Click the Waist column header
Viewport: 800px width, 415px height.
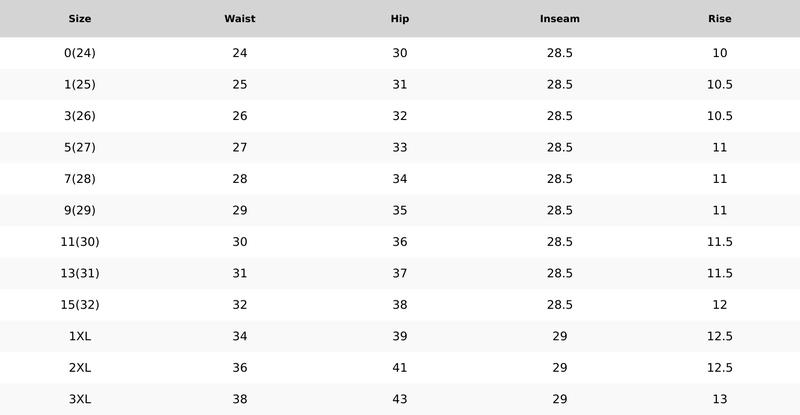240,19
